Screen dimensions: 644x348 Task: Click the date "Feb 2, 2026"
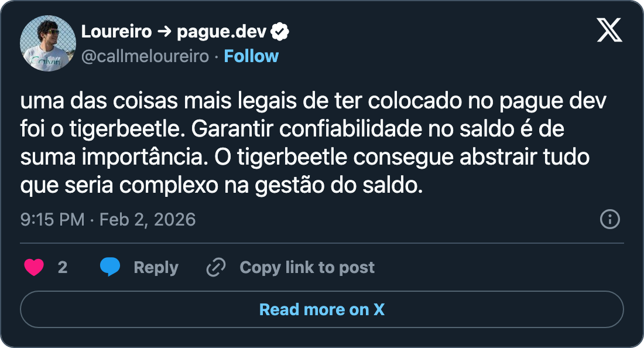pyautogui.click(x=148, y=220)
